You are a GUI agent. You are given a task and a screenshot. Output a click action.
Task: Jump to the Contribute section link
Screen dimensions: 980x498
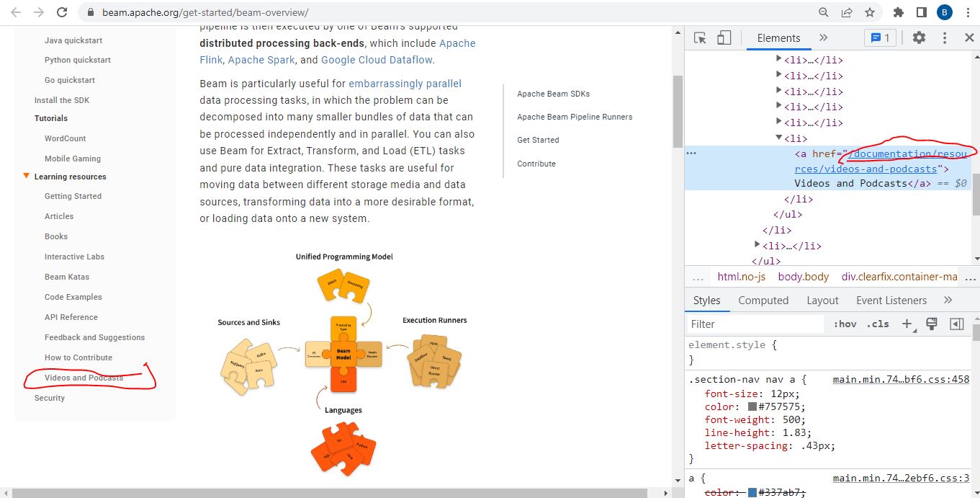(x=536, y=164)
